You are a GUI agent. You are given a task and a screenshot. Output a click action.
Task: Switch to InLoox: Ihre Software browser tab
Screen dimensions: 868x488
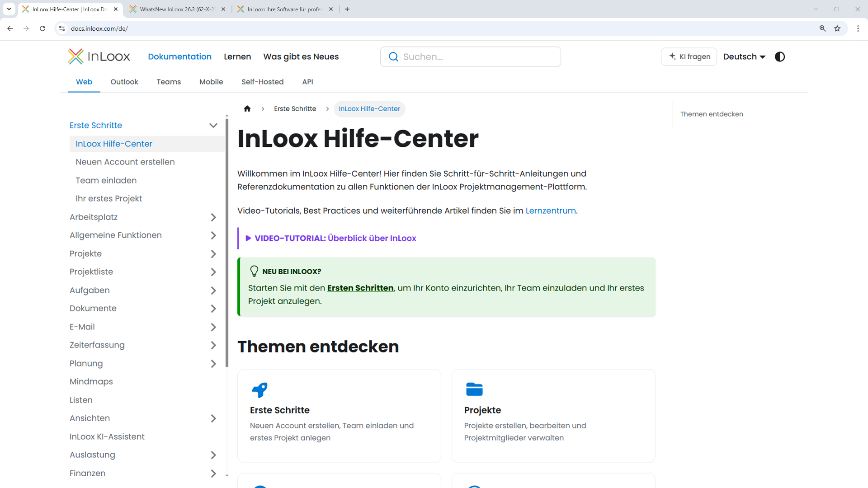[285, 9]
